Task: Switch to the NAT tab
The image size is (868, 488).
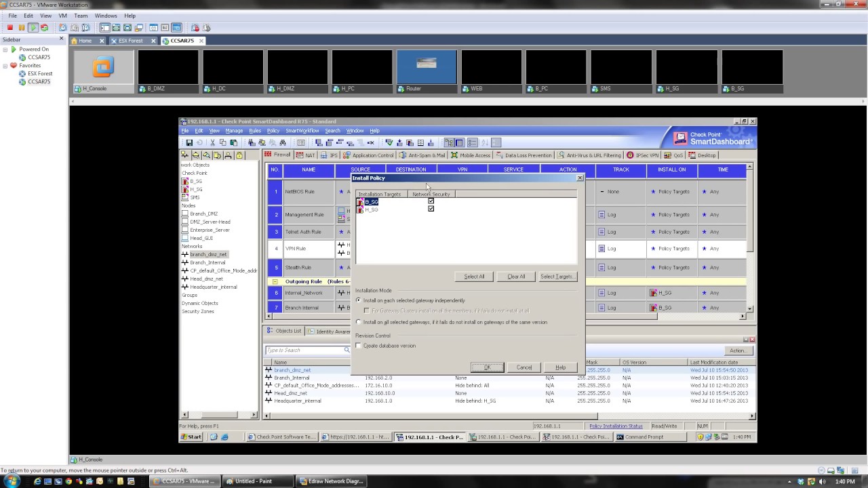Action: [x=306, y=155]
